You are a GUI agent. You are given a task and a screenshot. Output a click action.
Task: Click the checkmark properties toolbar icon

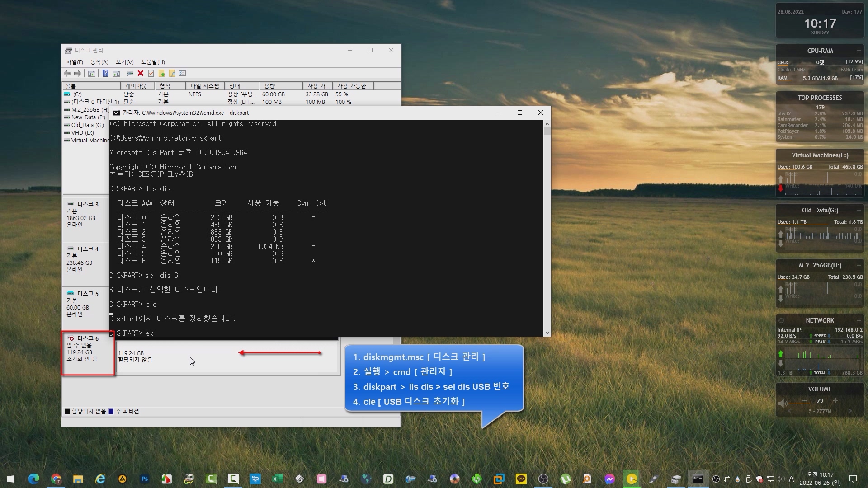coord(151,73)
